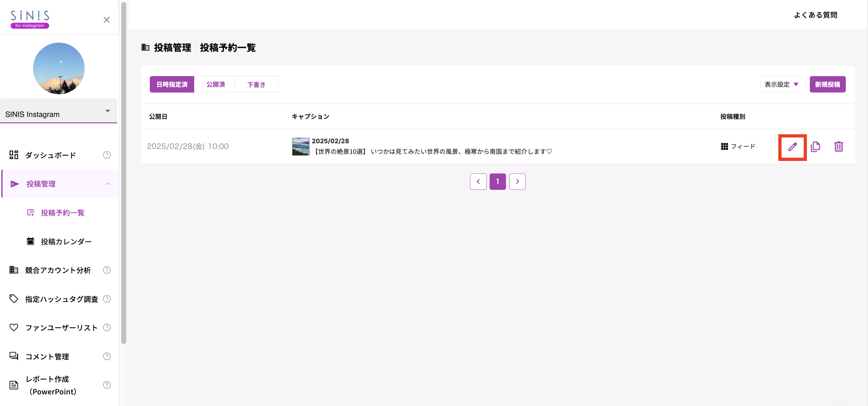
Task: Open help for レポート作成 (PowerPoint)
Action: pyautogui.click(x=106, y=385)
